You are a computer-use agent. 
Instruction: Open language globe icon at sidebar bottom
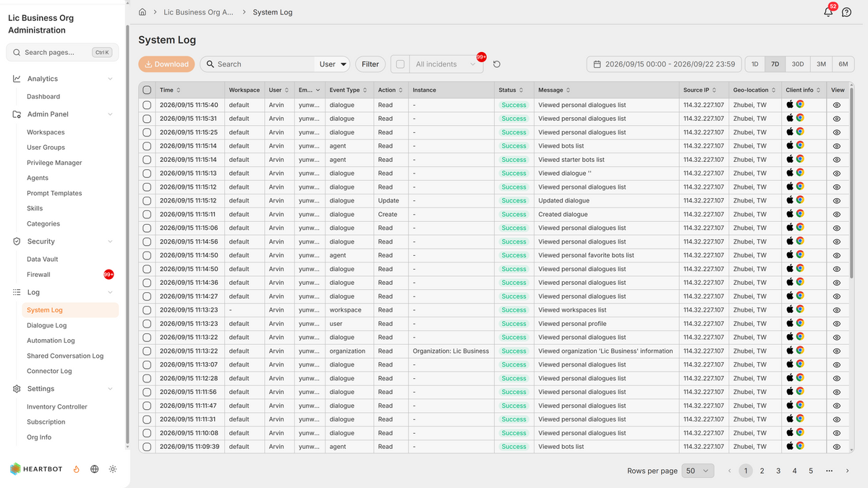click(x=95, y=469)
